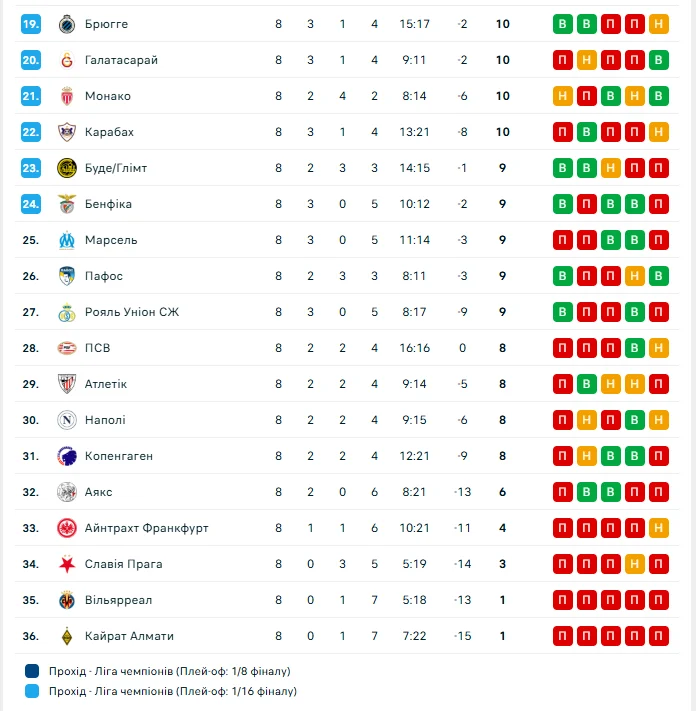Click the Копенгаген team name
The image size is (696, 711).
click(119, 456)
